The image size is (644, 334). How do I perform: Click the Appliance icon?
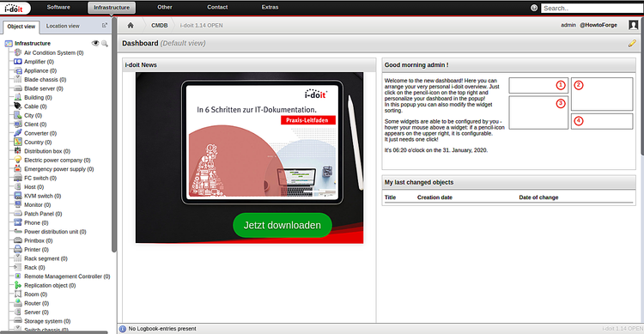(x=18, y=70)
